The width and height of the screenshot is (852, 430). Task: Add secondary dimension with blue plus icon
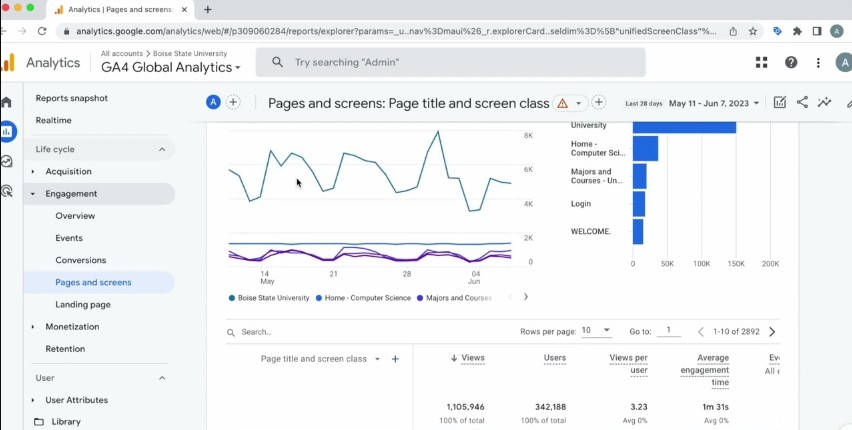396,359
